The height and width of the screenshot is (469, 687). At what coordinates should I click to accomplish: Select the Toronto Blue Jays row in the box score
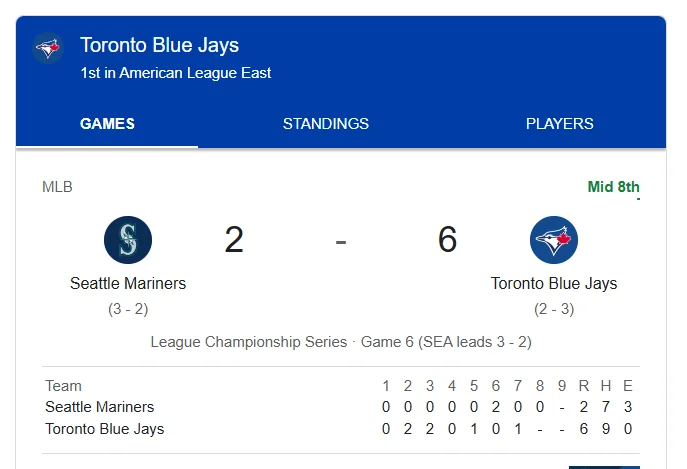click(x=105, y=429)
